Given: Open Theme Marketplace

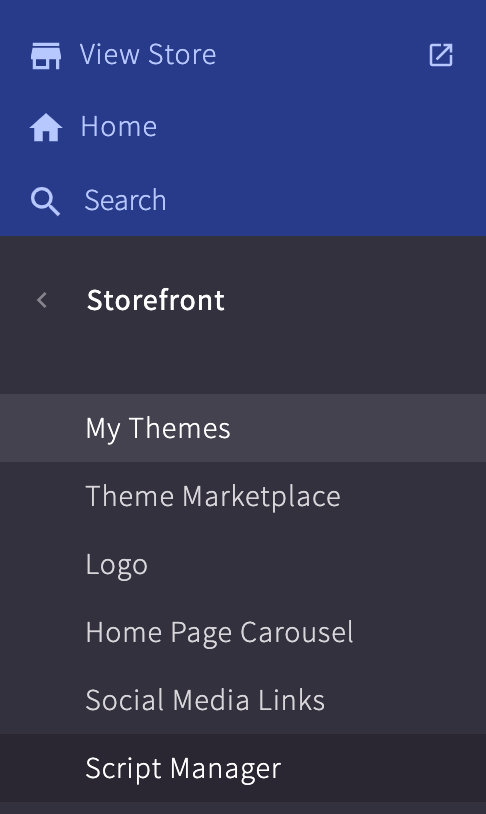Looking at the screenshot, I should pos(213,497).
